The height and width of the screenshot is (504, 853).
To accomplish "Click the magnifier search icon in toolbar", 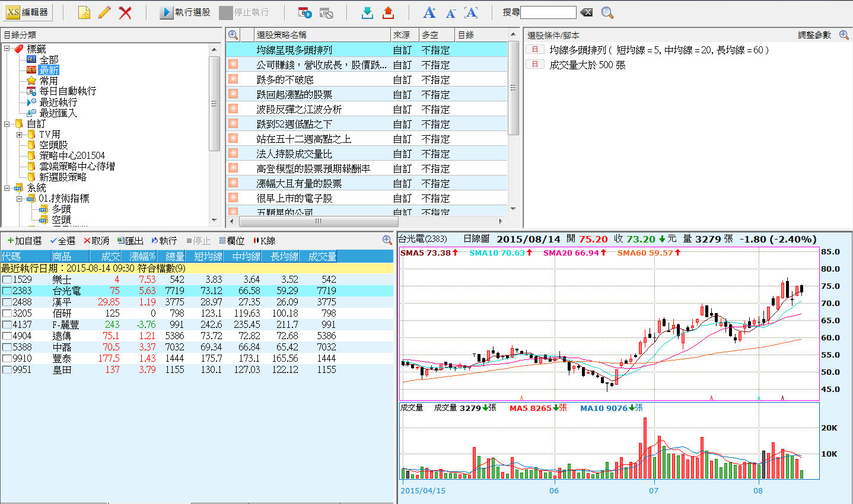I will pos(607,12).
